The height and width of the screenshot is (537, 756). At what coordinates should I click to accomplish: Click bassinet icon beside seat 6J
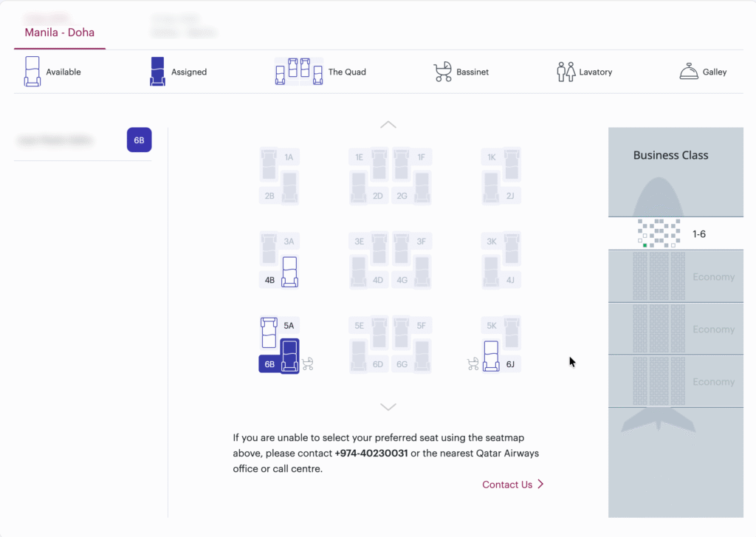[x=472, y=363]
